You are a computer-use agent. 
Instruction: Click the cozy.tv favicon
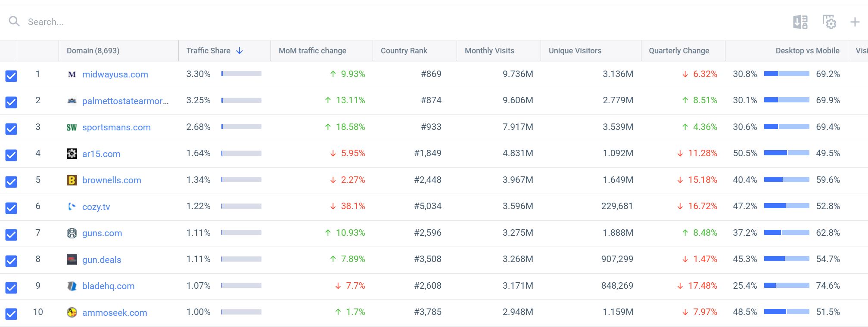(72, 207)
